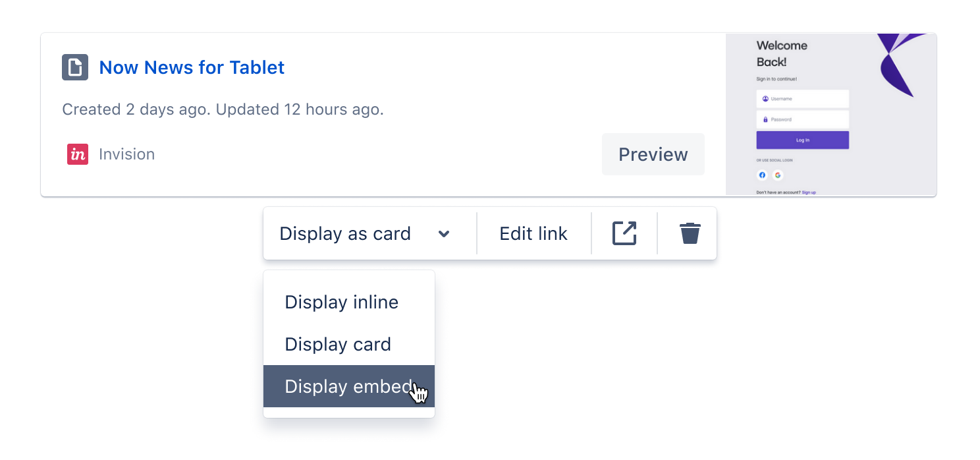Screen dimensions: 980x460
Task: Click the trash can delete icon
Action: [690, 233]
